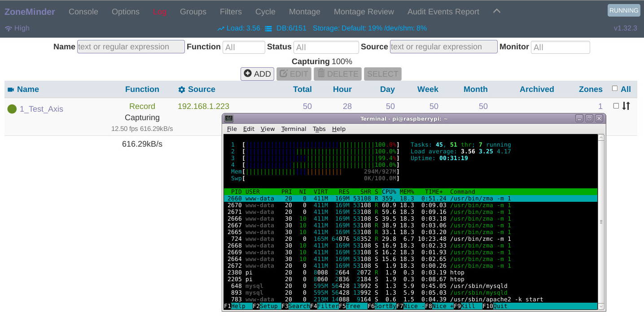Image resolution: width=644 pixels, height=326 pixels.
Task: Click F1 Help in htop
Action: [238, 306]
